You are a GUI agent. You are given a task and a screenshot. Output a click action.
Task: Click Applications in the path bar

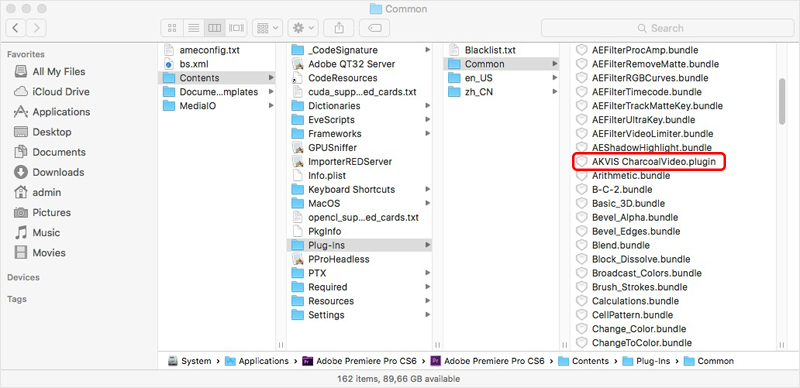tap(257, 361)
